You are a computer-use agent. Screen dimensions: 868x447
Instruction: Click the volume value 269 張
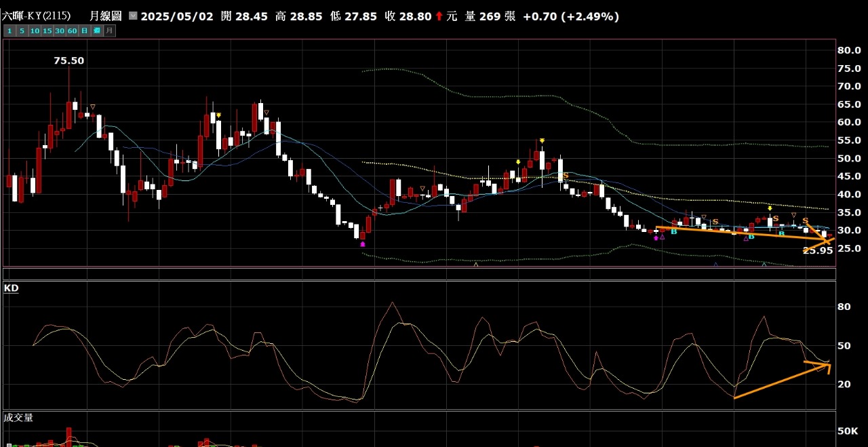click(497, 16)
